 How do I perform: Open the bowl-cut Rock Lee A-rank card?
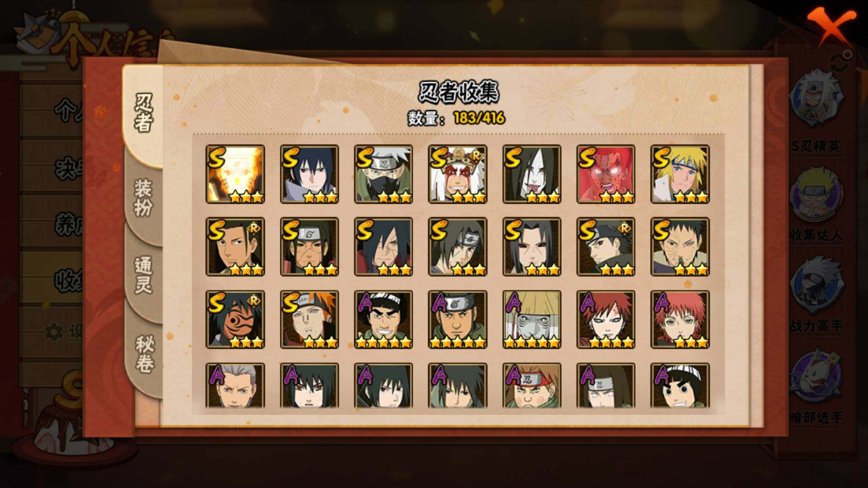click(x=680, y=385)
